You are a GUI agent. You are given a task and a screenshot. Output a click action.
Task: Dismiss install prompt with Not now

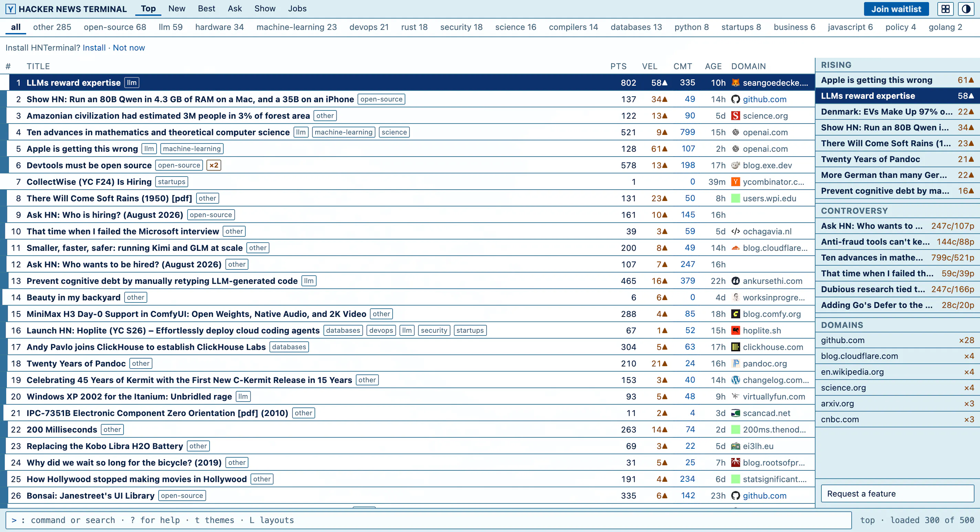click(x=129, y=47)
